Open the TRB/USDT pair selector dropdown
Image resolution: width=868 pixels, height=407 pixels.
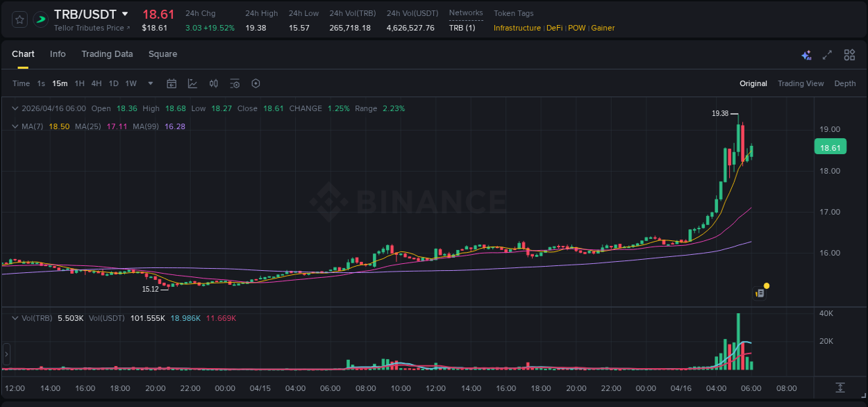point(125,13)
